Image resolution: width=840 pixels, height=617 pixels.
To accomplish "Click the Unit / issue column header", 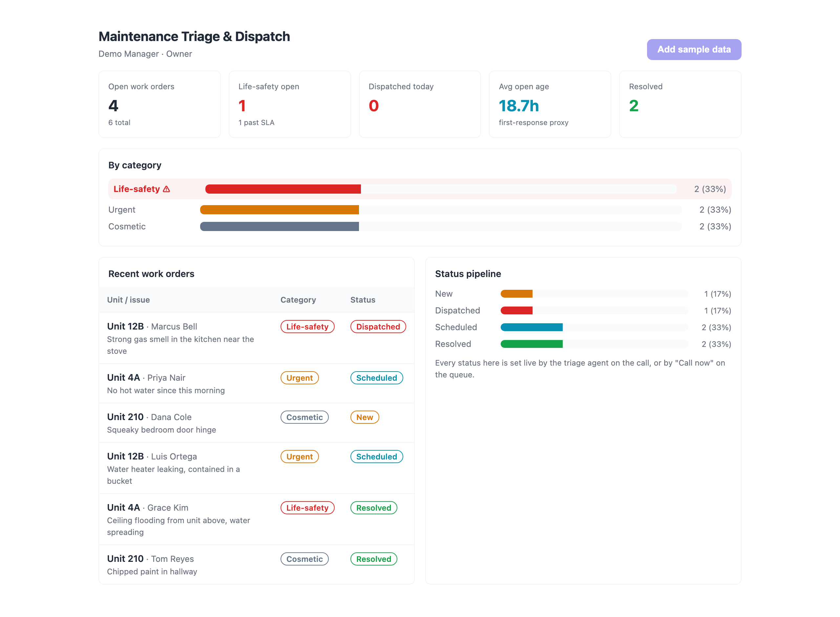I will click(128, 300).
